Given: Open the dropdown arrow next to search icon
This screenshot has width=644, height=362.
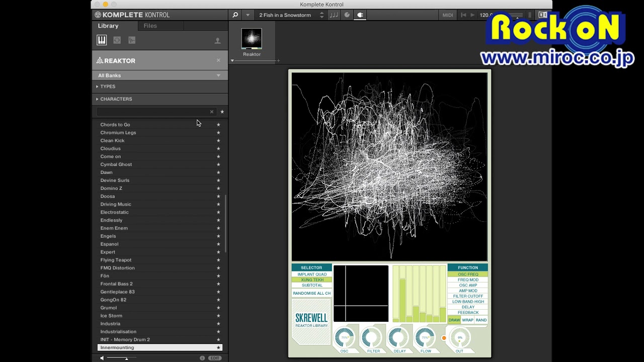Looking at the screenshot, I should [x=248, y=15].
